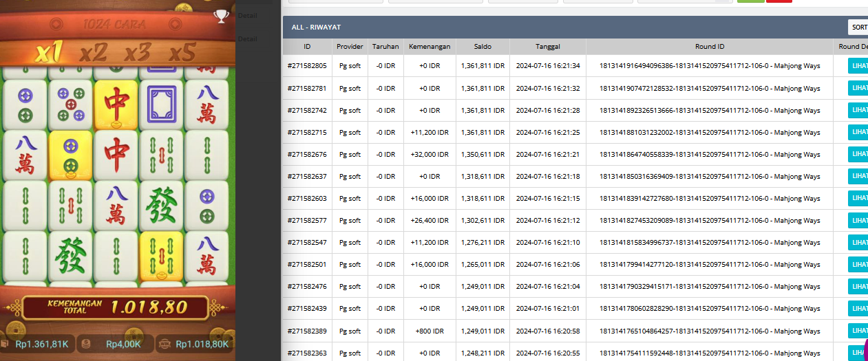Click +16,000 IDR in row #271582603
The image size is (868, 361).
[x=430, y=199]
